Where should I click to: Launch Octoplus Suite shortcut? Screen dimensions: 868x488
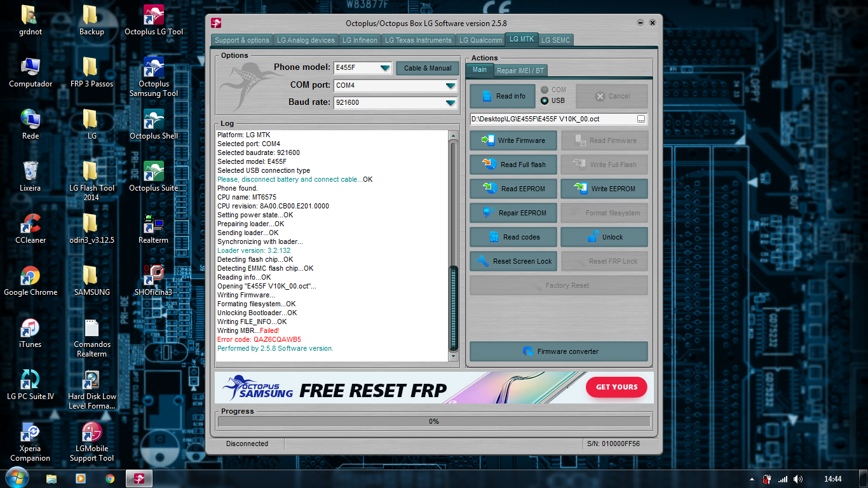(154, 176)
